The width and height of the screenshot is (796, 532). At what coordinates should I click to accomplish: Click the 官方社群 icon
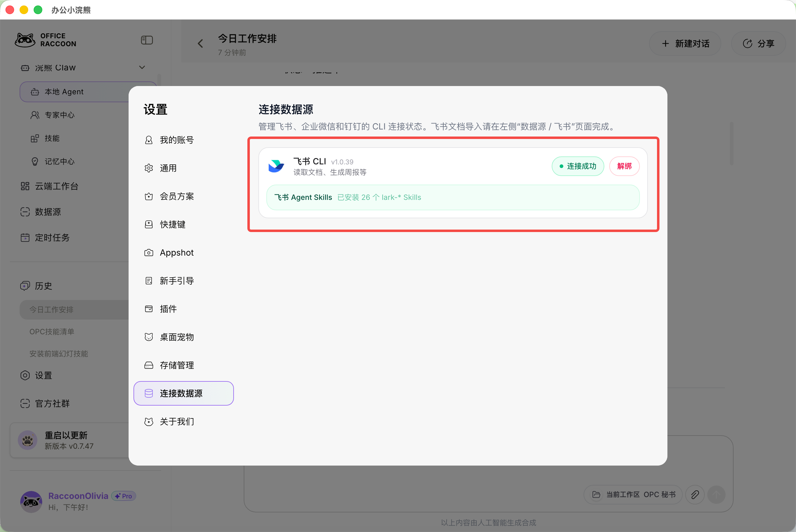(25, 403)
